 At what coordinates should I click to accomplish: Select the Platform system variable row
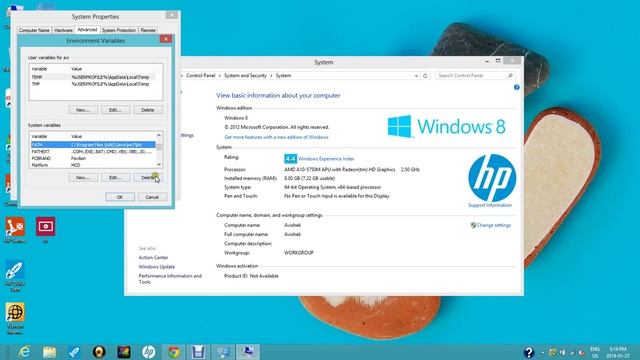[x=93, y=165]
